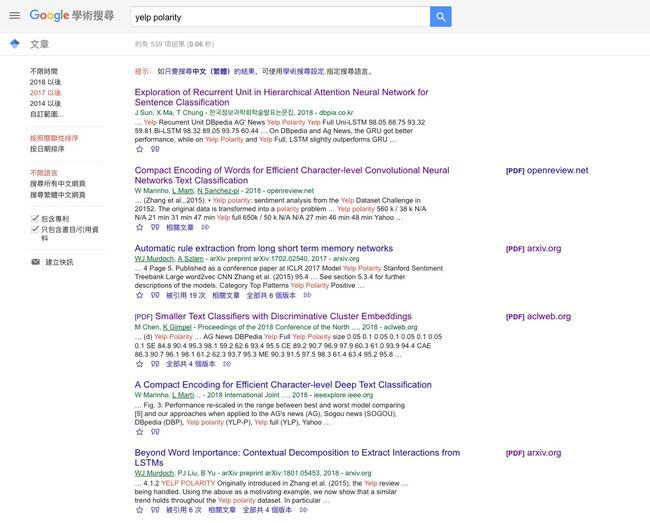Filter results to 2018 以後
Viewport: 650px width, 523px height.
(45, 82)
